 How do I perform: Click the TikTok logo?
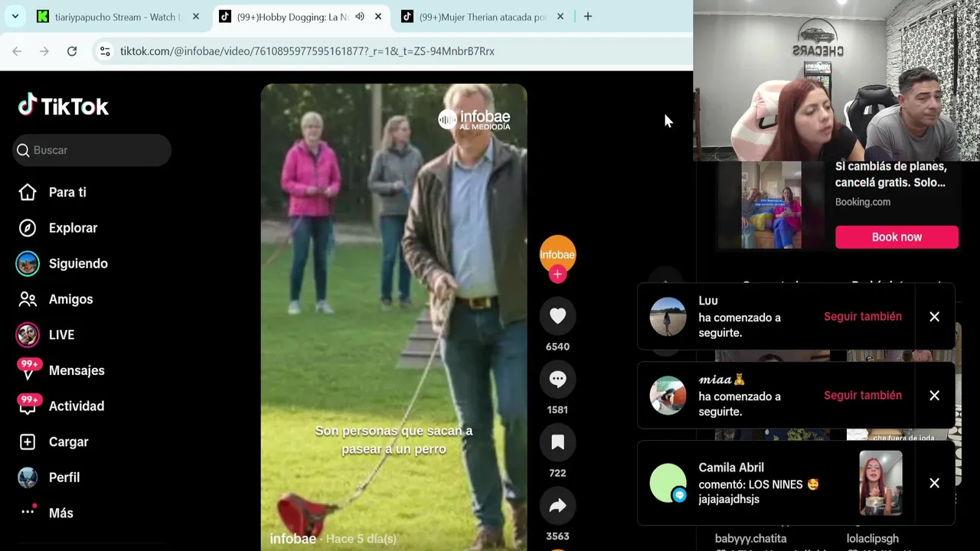64,106
